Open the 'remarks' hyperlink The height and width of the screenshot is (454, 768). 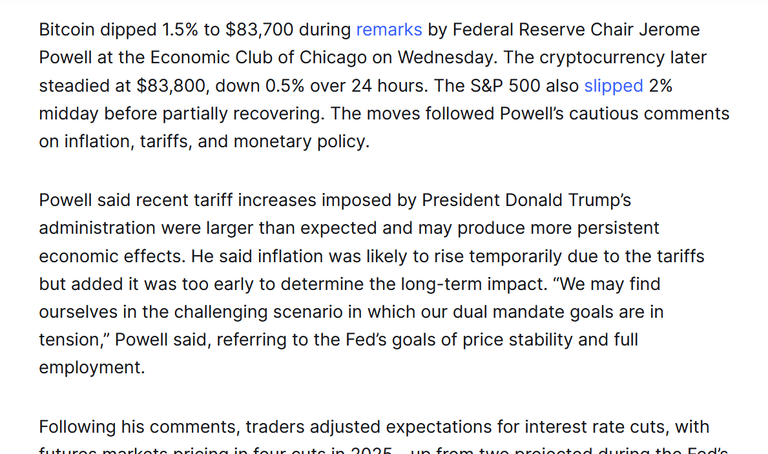tap(389, 30)
